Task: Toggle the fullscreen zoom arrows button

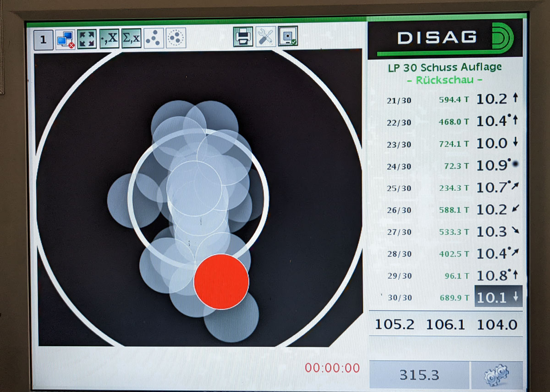Action: point(87,39)
